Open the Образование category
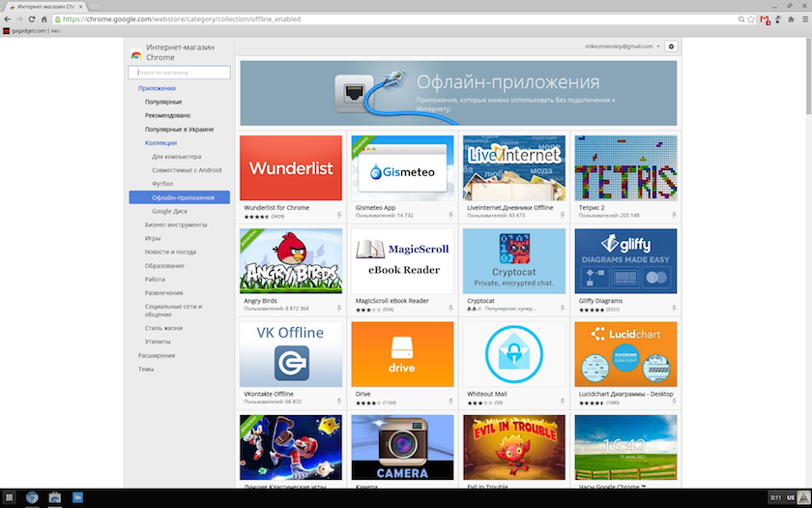812x508 pixels. [164, 265]
